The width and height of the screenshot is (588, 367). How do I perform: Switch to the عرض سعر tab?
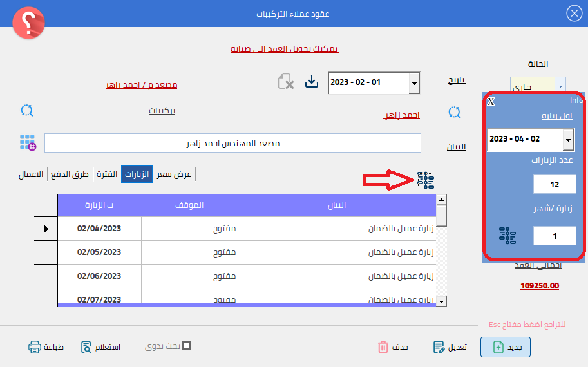(175, 174)
